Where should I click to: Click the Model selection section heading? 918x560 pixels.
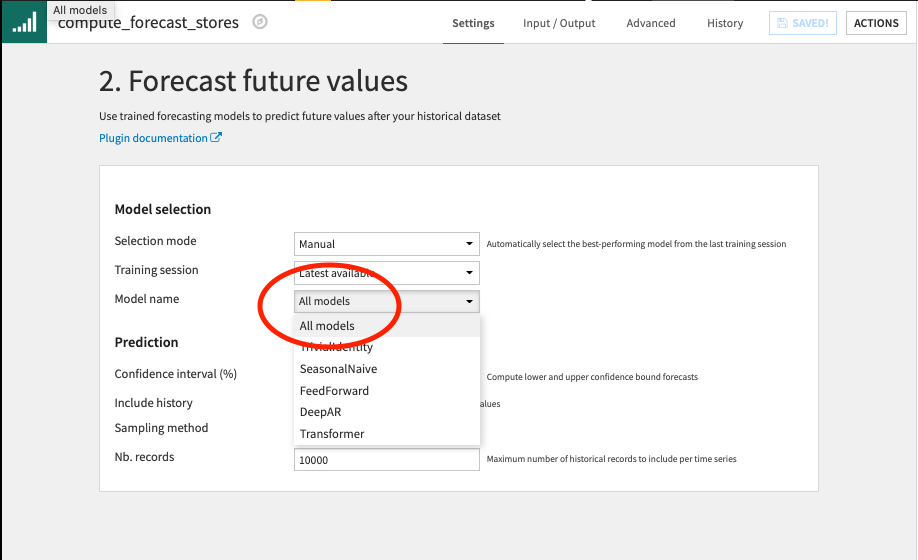point(163,209)
